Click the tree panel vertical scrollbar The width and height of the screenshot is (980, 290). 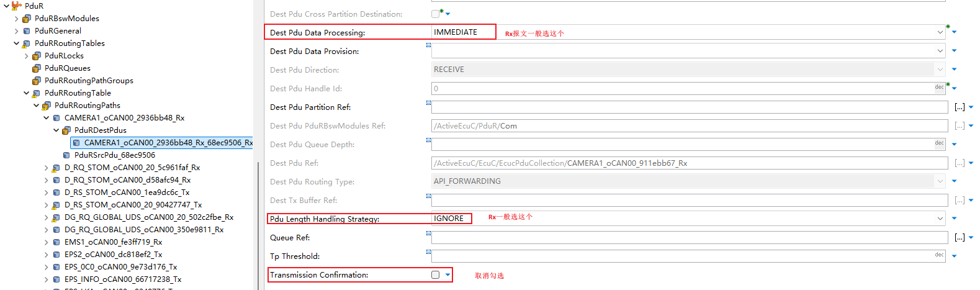tap(258, 225)
